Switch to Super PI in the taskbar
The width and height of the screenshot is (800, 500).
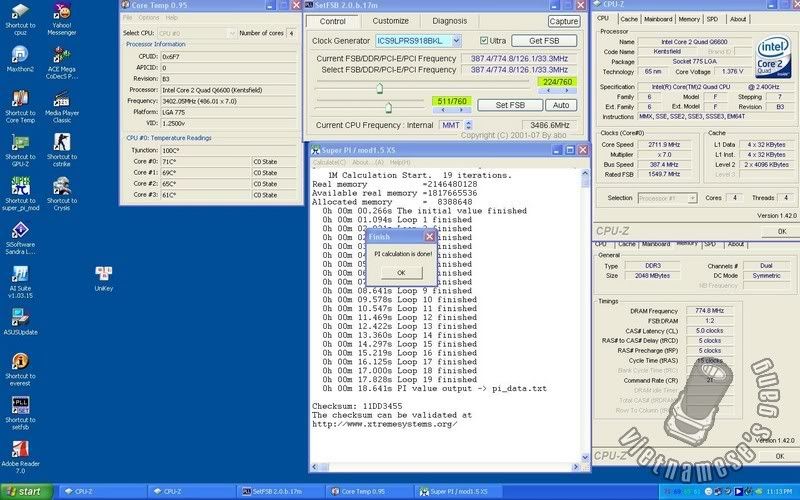tap(457, 492)
